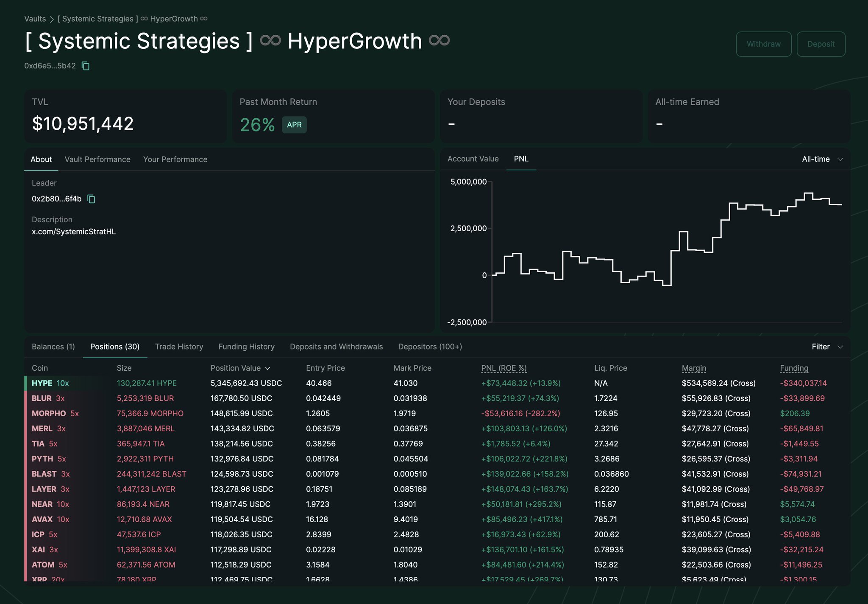Click the HYPE coin row name
The image size is (868, 604).
[x=42, y=383]
